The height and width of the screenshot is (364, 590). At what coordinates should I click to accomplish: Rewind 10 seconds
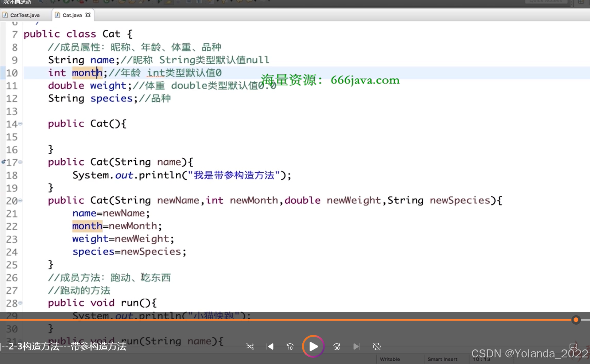tap(290, 347)
